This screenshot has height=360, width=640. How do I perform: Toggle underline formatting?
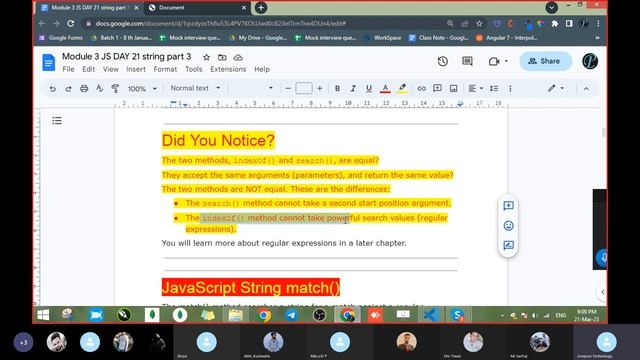369,88
